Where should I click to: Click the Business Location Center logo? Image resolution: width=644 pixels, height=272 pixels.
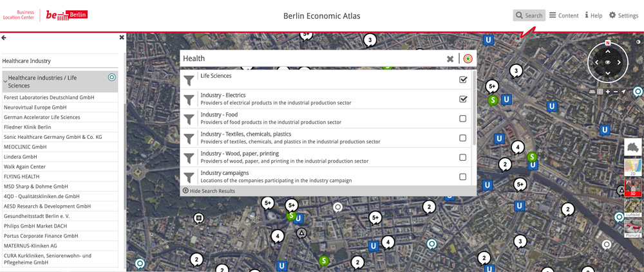[19, 15]
